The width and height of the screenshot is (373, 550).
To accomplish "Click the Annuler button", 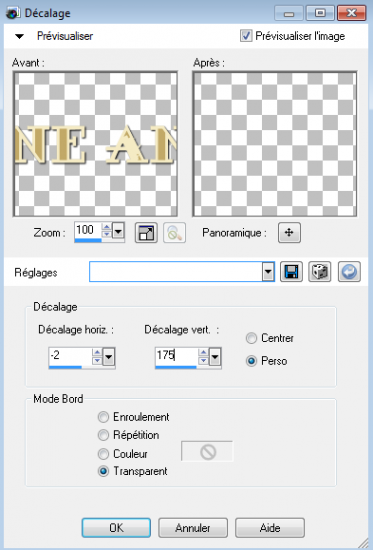I will click(x=193, y=528).
